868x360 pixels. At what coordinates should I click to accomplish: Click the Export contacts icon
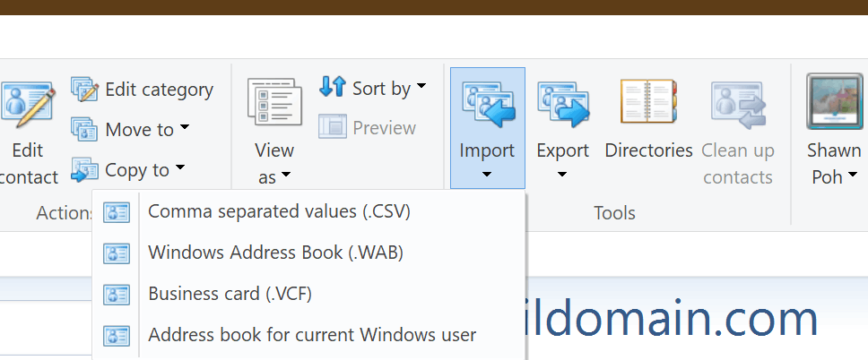click(563, 104)
